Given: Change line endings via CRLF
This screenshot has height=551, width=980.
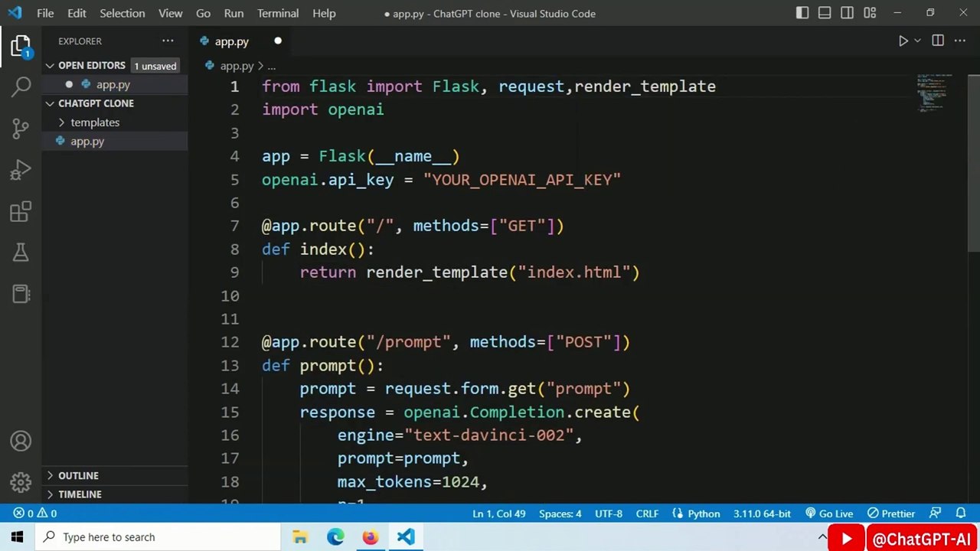Looking at the screenshot, I should 647,514.
